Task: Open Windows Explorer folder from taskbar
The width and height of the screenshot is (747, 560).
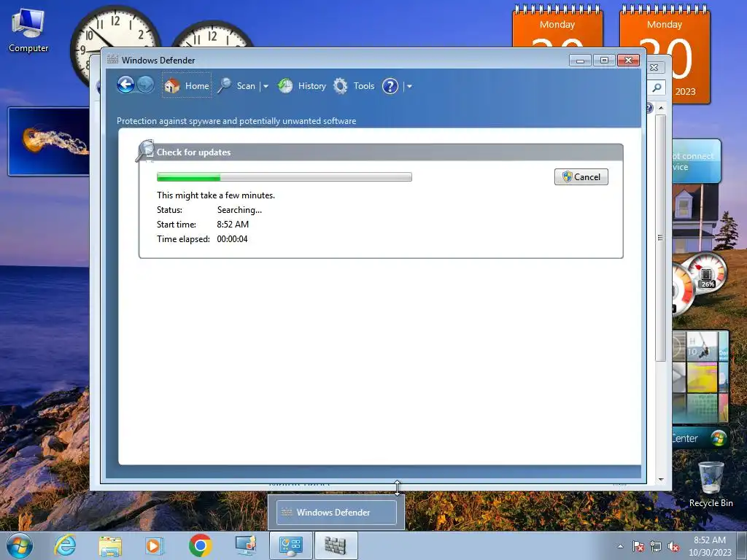Action: [x=110, y=545]
